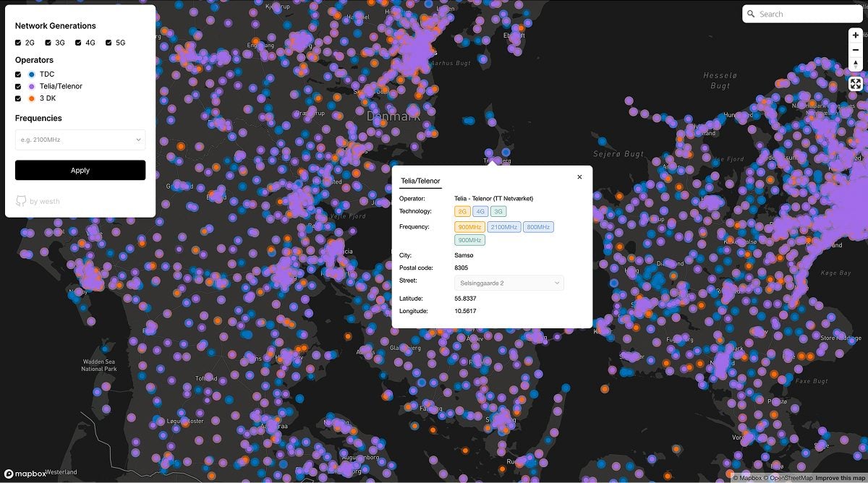Open the OpenStreetMap attribution link
The width and height of the screenshot is (868, 483).
click(x=787, y=478)
